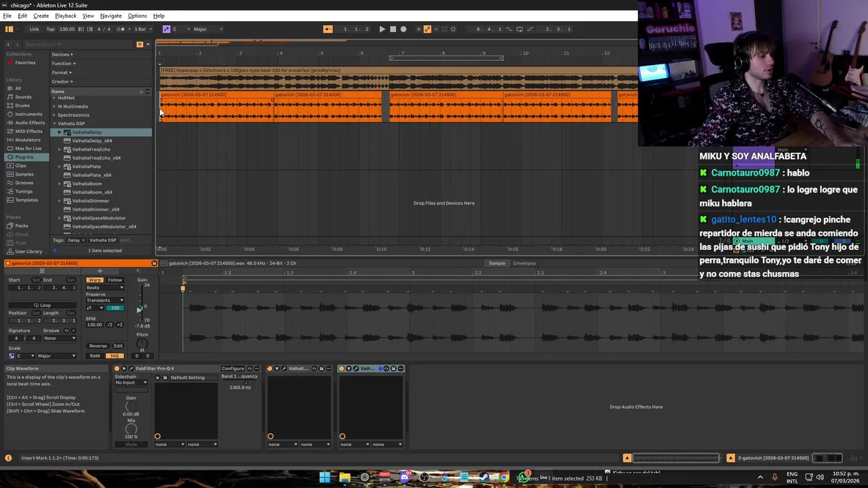
Task: Select Drums in browser library
Action: [x=22, y=106]
